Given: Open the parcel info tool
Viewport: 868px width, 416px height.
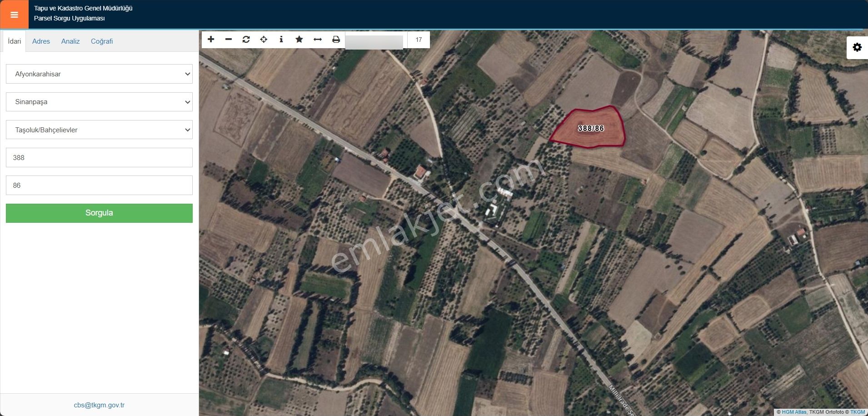Looking at the screenshot, I should (x=282, y=40).
